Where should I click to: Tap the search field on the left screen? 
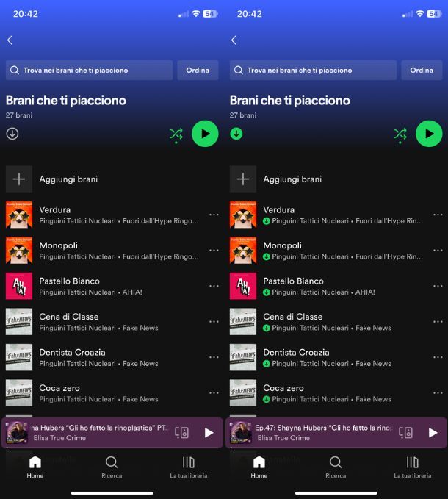[89, 70]
